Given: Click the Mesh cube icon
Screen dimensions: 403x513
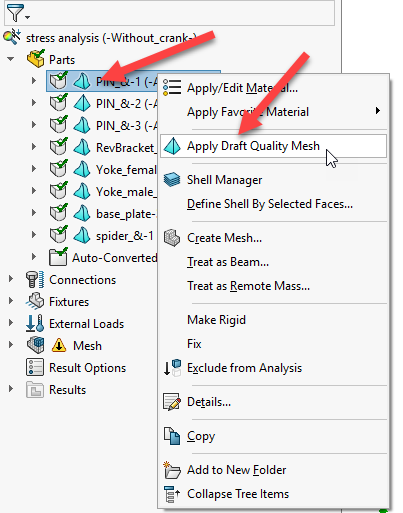Looking at the screenshot, I should point(35,345).
